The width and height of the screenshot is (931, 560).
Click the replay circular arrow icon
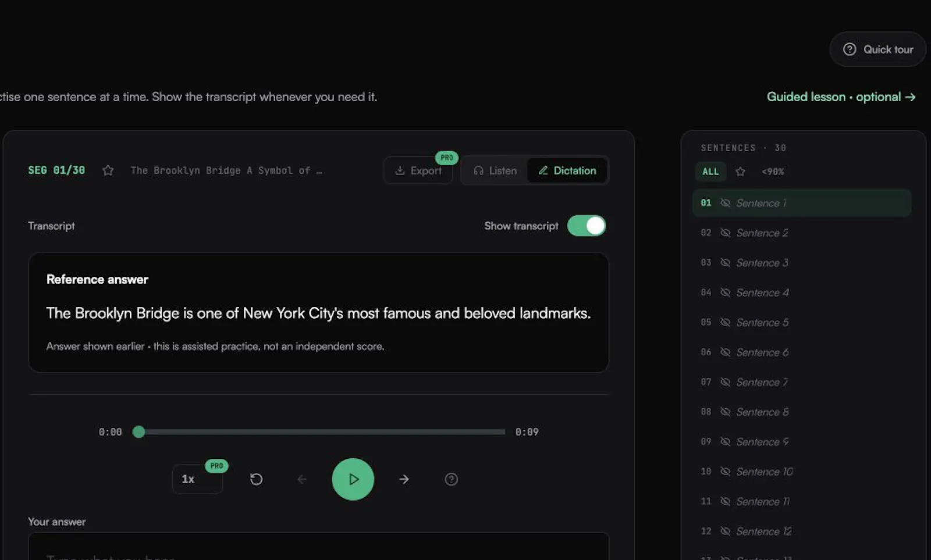(x=256, y=479)
